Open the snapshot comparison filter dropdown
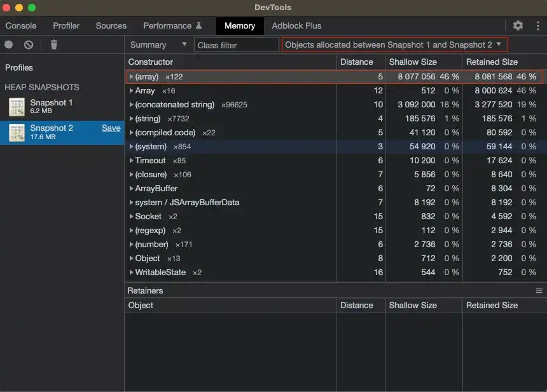547x392 pixels. (x=394, y=44)
